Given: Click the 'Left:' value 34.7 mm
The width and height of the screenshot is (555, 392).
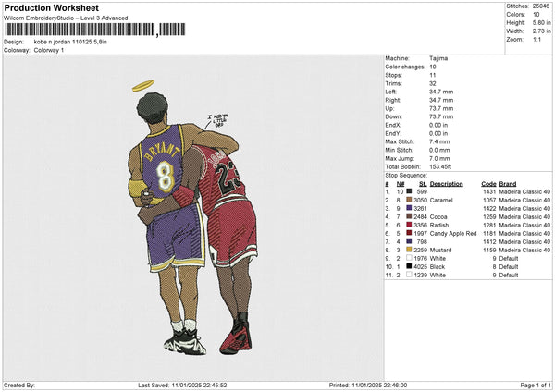Looking at the screenshot, I should (441, 92).
